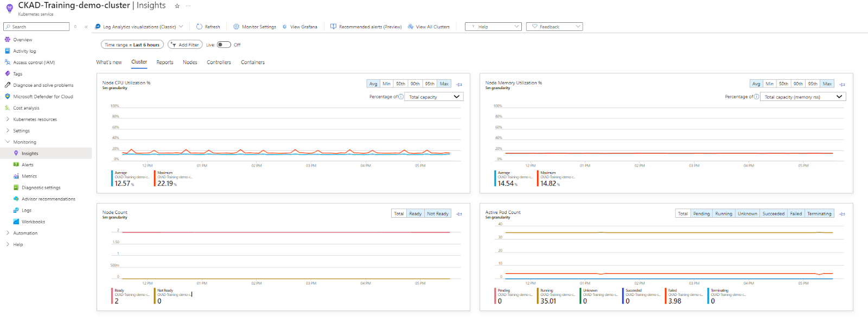Toggle Pending in Active Pod Count chart
Screen dimensions: 868x322
[701, 213]
